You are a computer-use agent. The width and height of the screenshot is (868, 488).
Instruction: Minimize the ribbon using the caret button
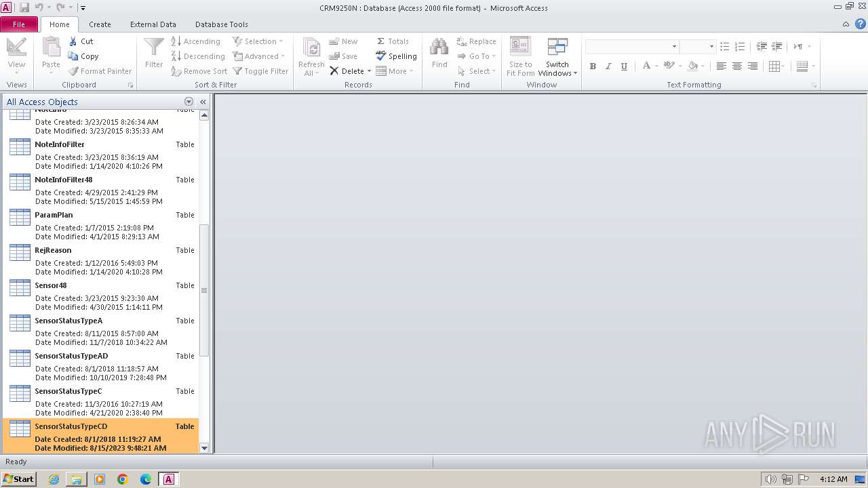tap(846, 24)
